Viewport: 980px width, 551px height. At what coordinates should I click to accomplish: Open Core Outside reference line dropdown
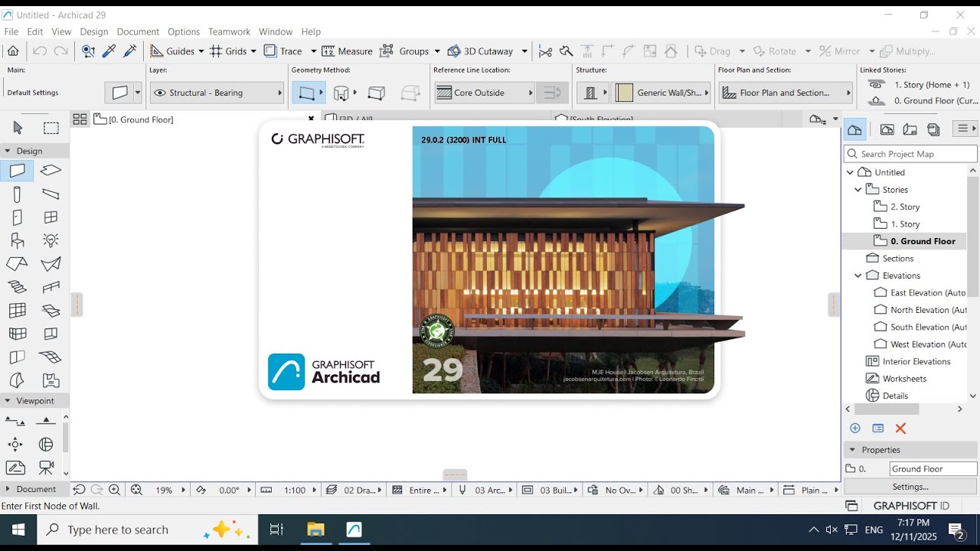[484, 93]
